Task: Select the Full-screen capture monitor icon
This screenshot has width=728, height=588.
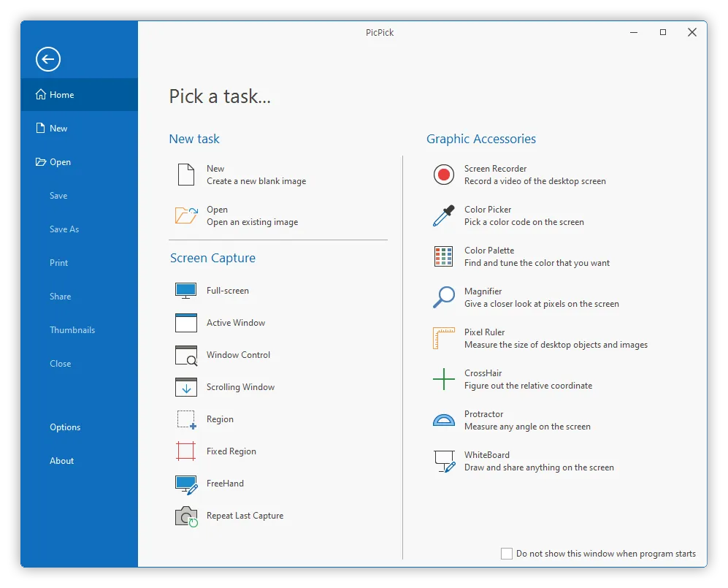Action: click(185, 291)
